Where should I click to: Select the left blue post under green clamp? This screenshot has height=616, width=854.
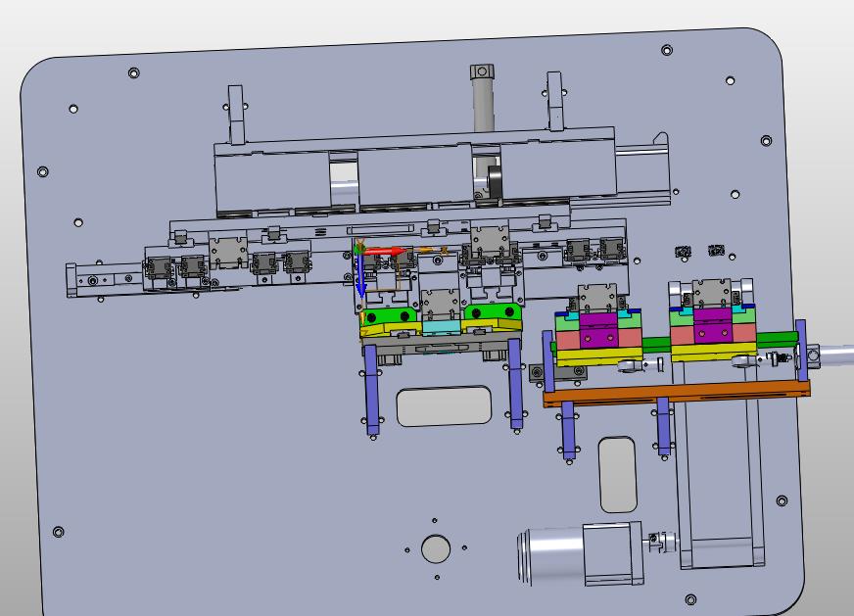pos(371,389)
